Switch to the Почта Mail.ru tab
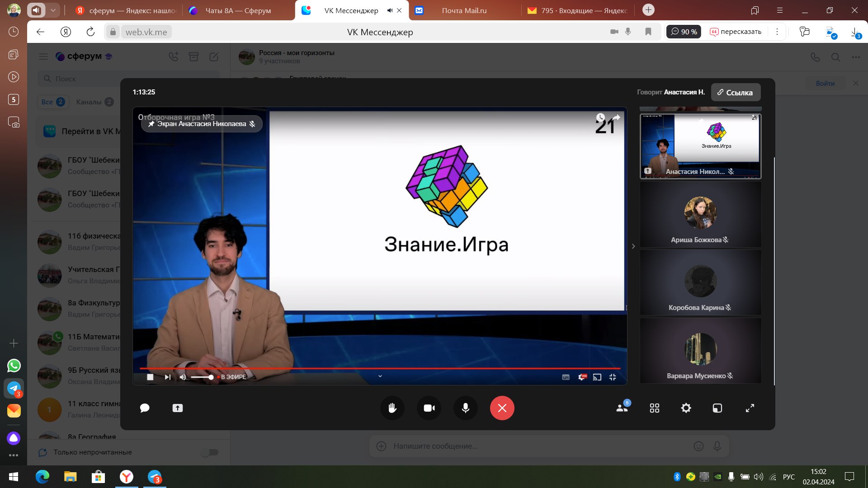 pyautogui.click(x=464, y=10)
